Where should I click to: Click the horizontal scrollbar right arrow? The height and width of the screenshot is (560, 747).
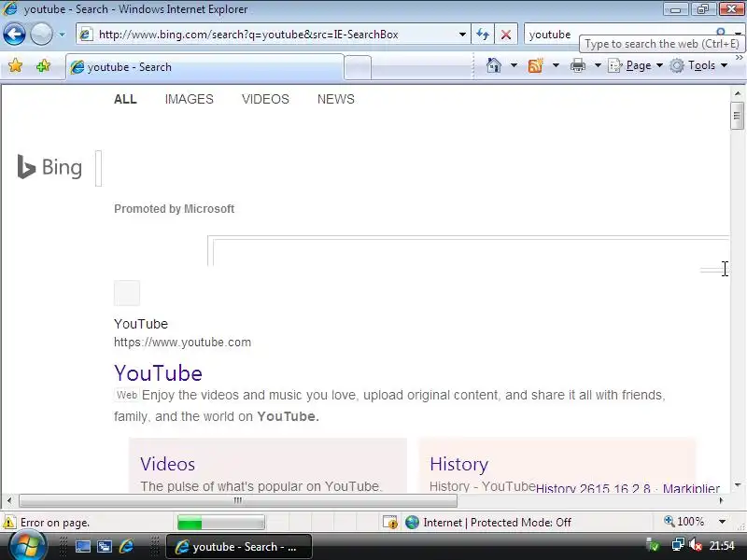click(x=721, y=500)
